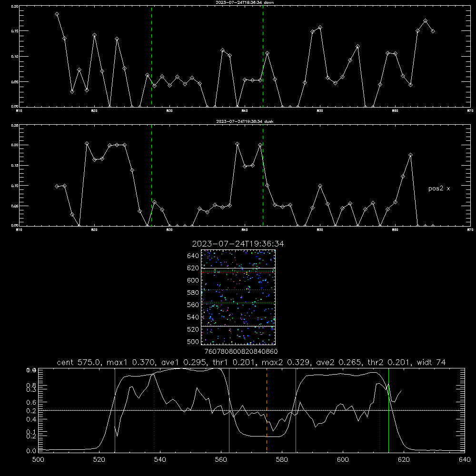Click y-axis label '0.05' of dawn plot

15,82
